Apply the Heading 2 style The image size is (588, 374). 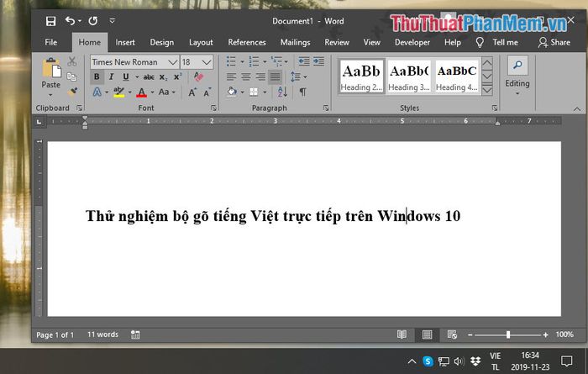tap(361, 76)
